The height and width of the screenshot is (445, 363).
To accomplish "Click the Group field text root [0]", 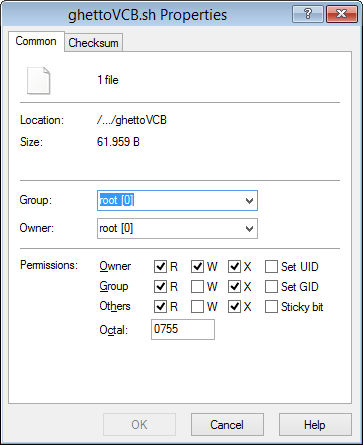I will [x=117, y=200].
